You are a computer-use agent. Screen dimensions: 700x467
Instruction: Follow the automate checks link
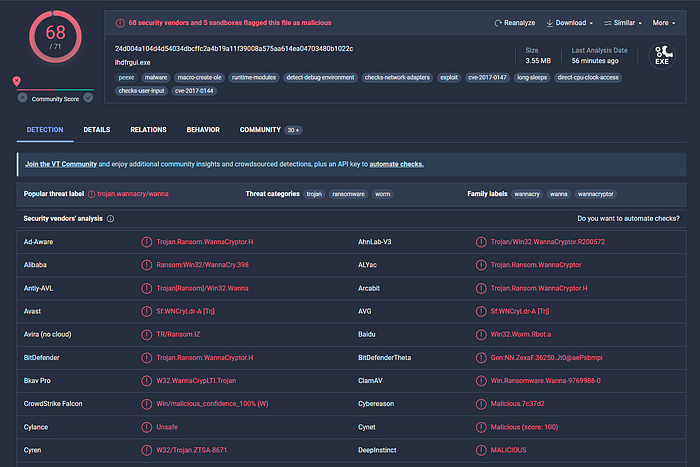pyautogui.click(x=396, y=164)
